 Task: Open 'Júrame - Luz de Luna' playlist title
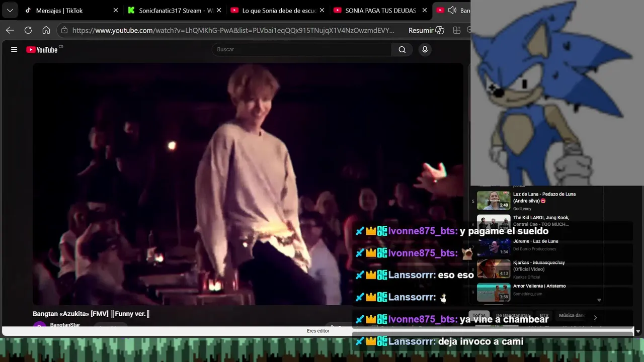535,241
